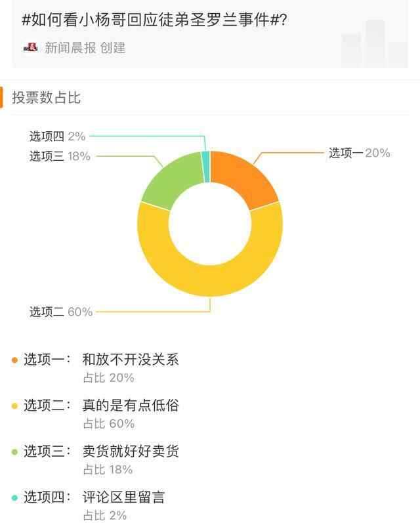The height and width of the screenshot is (523, 420).
Task: Click the 选项二 60% chart label
Action: click(x=61, y=312)
